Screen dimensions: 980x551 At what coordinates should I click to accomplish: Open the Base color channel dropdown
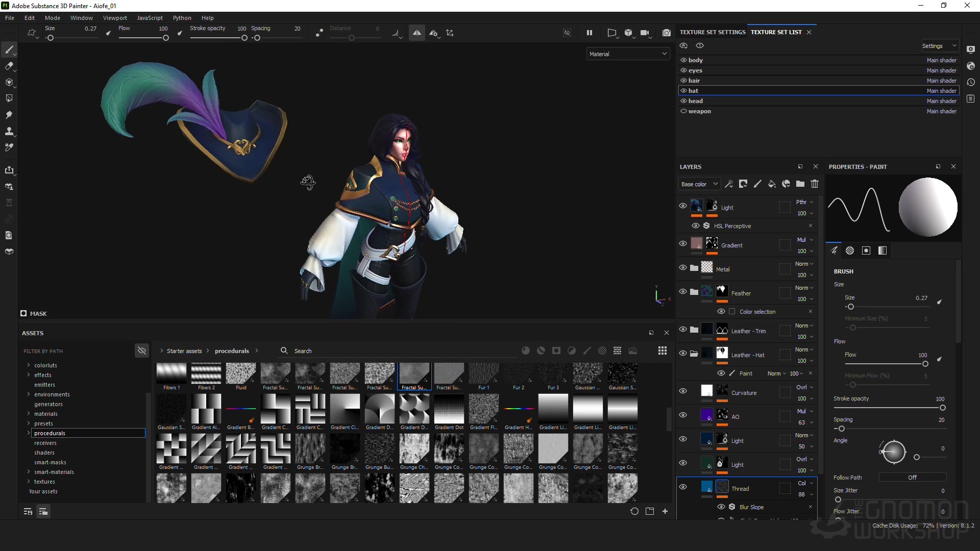[699, 184]
